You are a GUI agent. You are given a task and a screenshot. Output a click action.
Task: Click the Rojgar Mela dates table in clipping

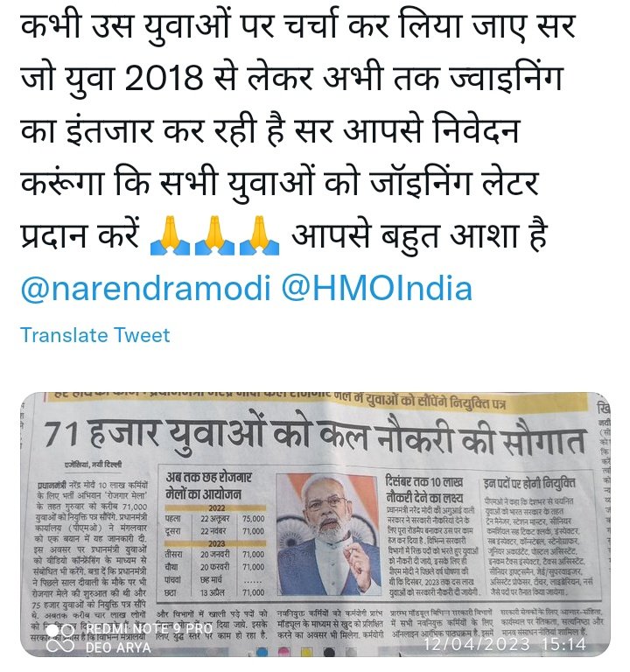(215, 551)
